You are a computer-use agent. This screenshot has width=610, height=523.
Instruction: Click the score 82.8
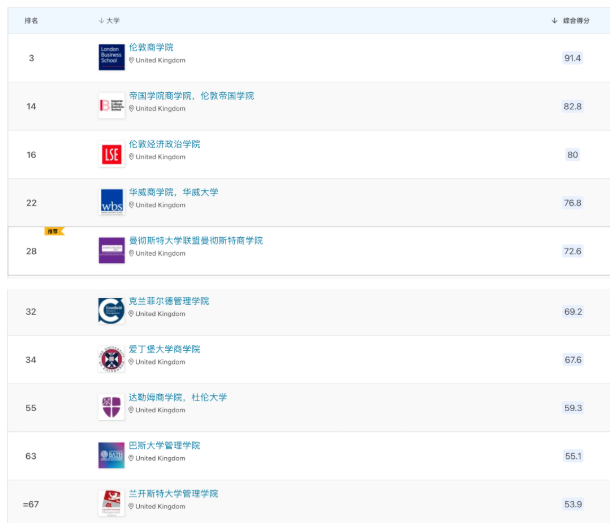pyautogui.click(x=572, y=106)
